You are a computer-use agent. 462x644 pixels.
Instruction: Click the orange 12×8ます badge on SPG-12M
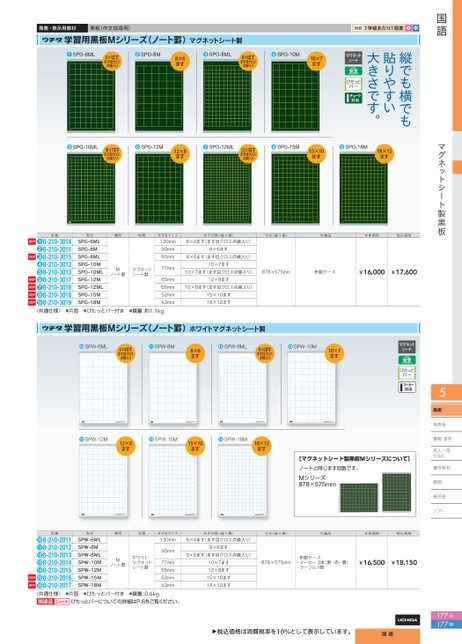point(180,154)
